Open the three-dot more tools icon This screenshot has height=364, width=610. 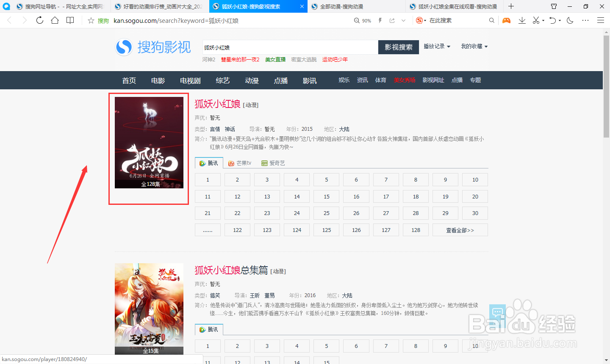585,20
